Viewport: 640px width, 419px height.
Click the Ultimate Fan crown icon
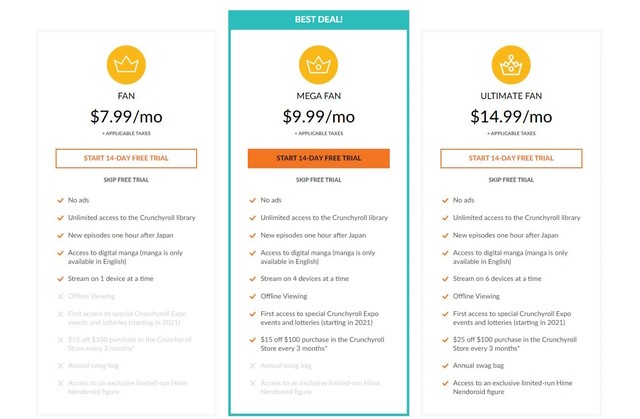click(x=511, y=64)
